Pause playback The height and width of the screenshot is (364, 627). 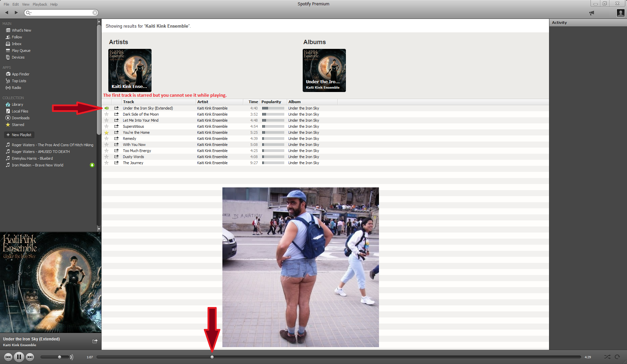click(x=19, y=357)
